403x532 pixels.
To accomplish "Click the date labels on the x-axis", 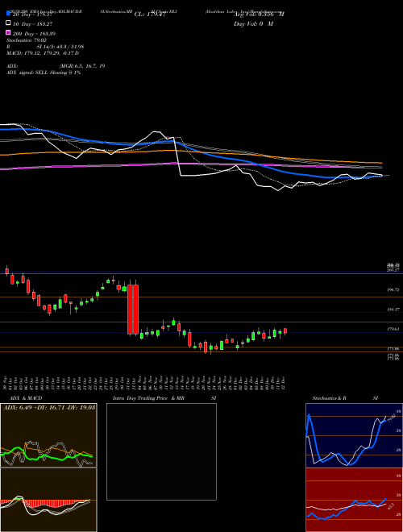I will (x=145, y=383).
